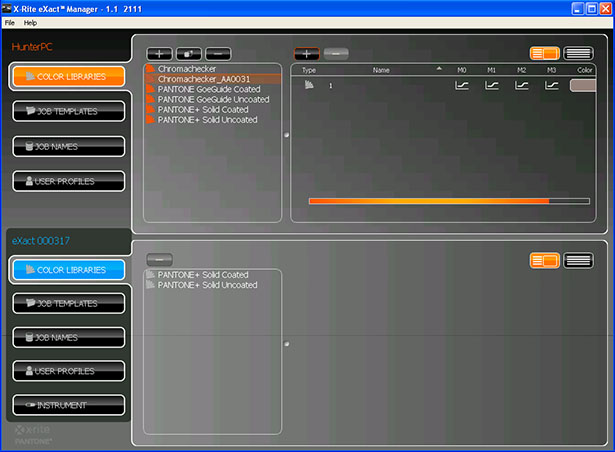Open eXact device Job Templates section

point(69,303)
